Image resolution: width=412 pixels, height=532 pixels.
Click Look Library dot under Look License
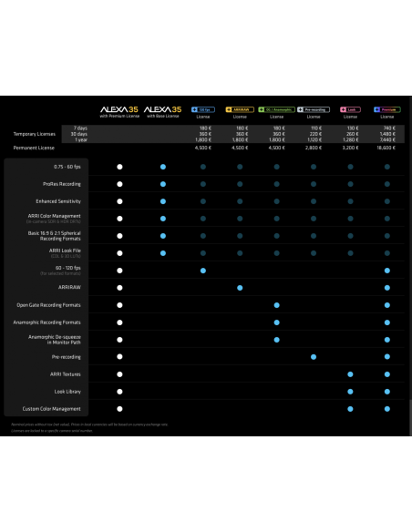point(350,392)
